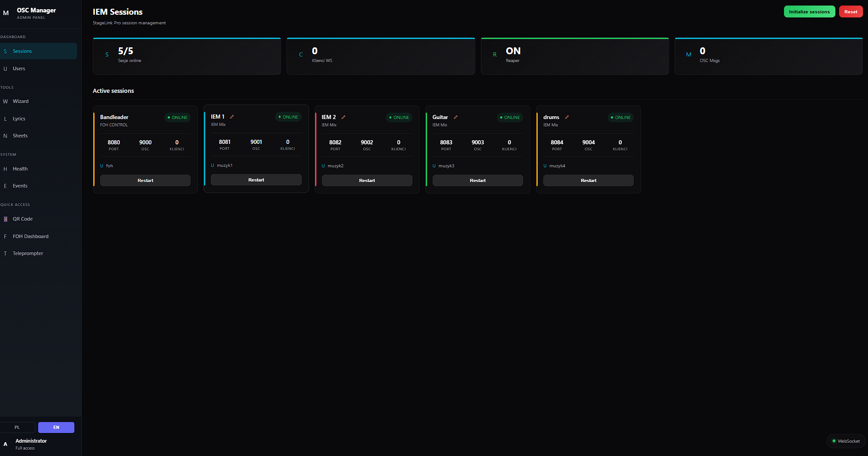
Task: Open the Sheets tool
Action: point(21,136)
